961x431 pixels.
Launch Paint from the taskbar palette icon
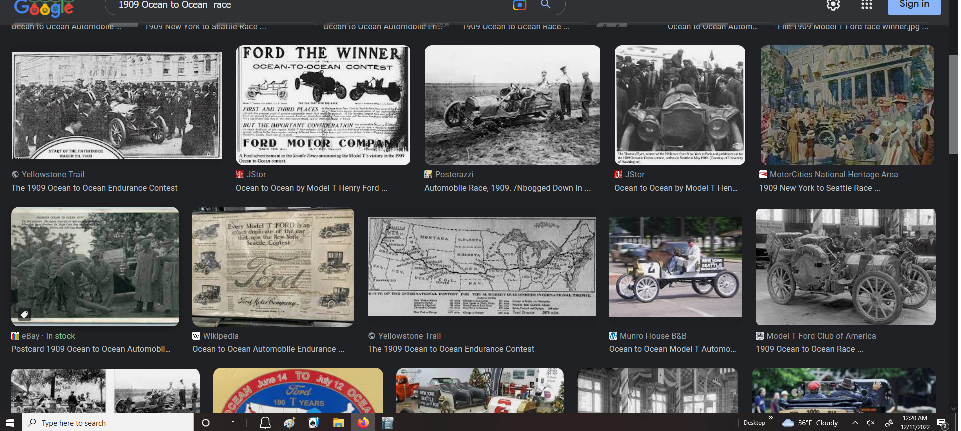point(289,423)
